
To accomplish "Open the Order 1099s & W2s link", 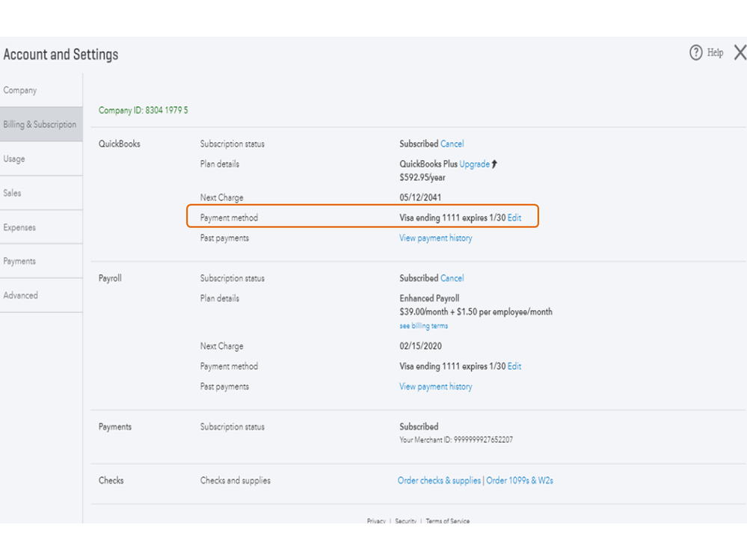I will tap(520, 481).
